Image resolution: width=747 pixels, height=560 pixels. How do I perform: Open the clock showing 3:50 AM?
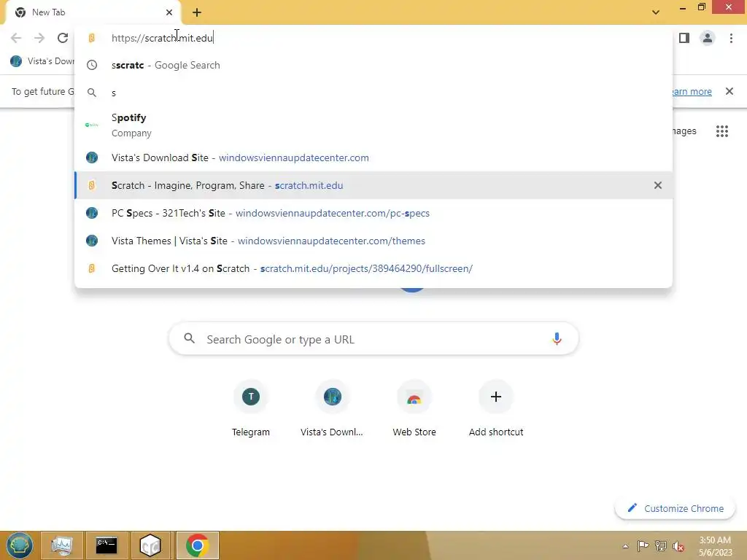coord(715,546)
